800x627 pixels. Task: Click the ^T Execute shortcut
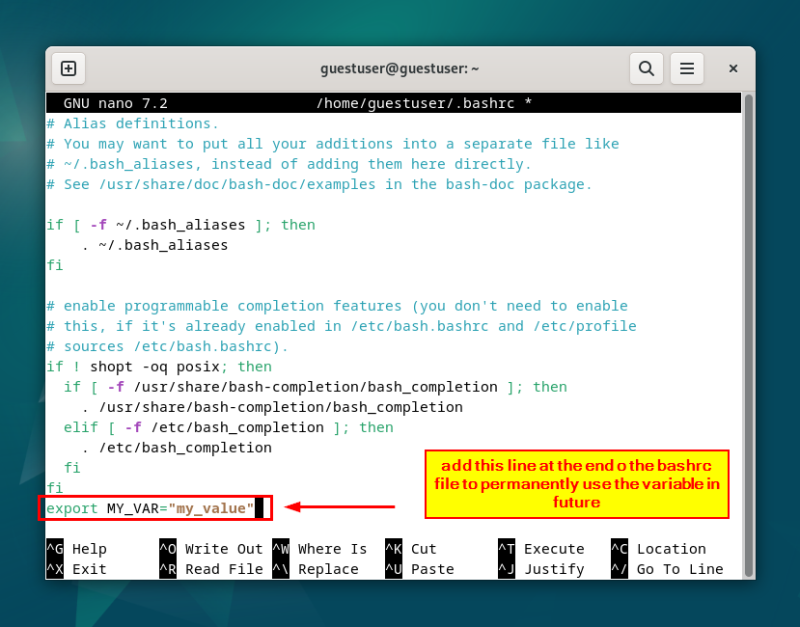click(x=541, y=549)
